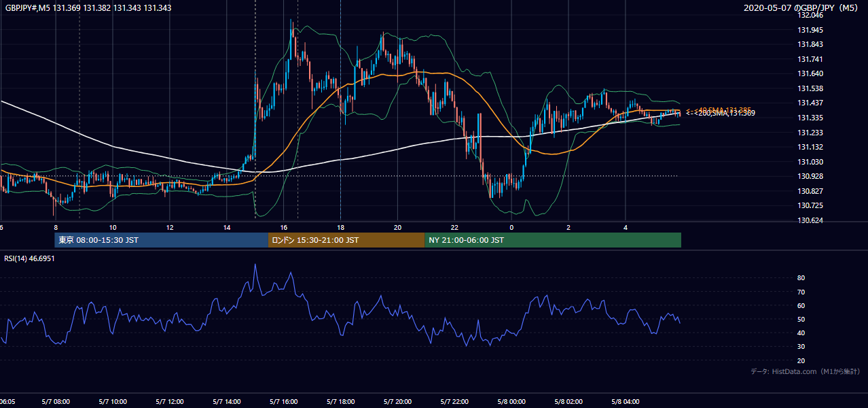
Task: Click the 2020-05-07 のGBP/JPY (M5) chart title
Action: tap(801, 7)
